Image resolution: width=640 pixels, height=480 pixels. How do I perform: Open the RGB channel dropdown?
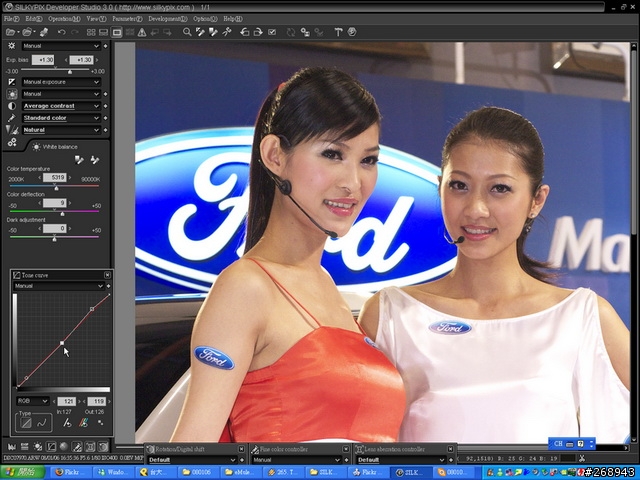point(33,401)
